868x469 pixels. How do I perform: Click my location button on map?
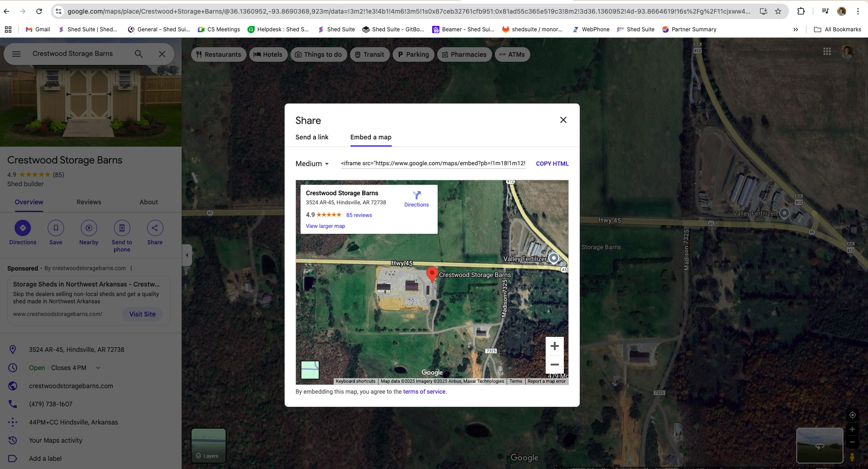[852, 415]
